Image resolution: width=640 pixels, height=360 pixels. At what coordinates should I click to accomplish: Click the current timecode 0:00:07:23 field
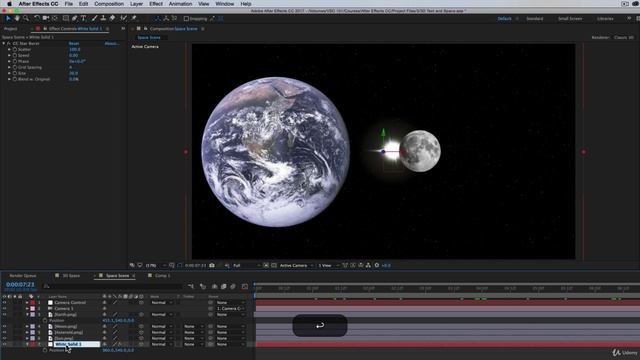point(20,284)
